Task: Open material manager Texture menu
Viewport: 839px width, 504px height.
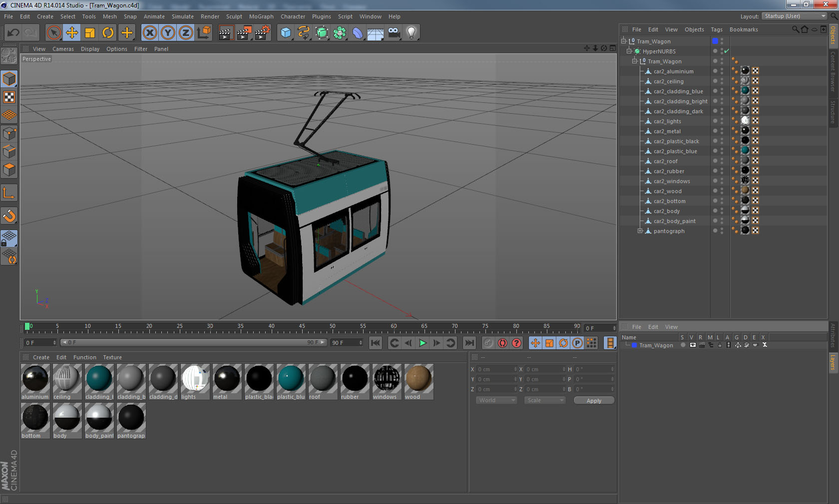Action: click(x=112, y=357)
